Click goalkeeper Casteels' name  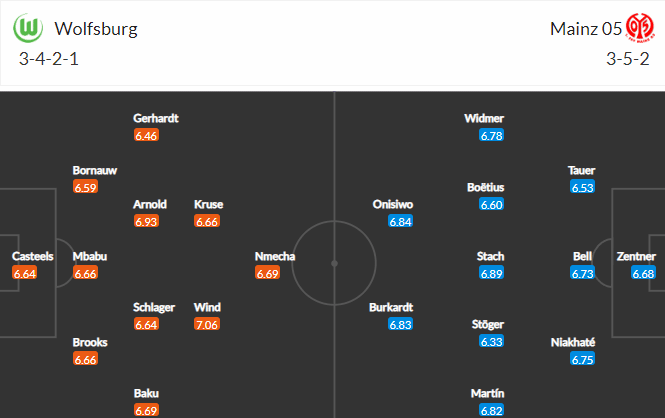(x=33, y=256)
